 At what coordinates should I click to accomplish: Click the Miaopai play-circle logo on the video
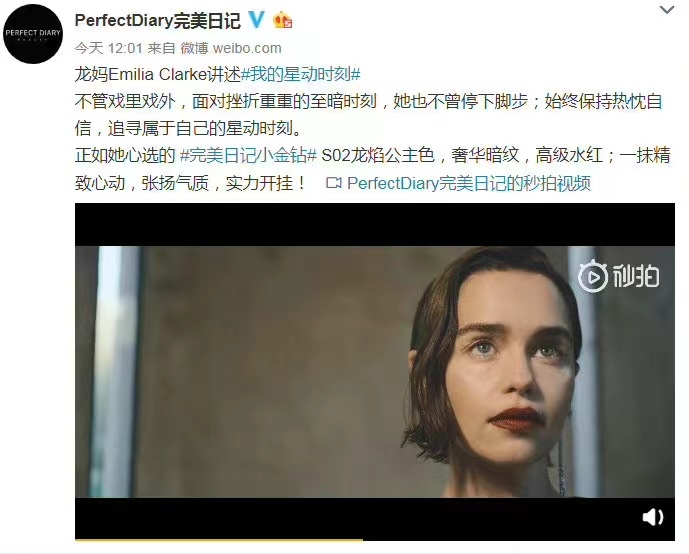pyautogui.click(x=592, y=276)
